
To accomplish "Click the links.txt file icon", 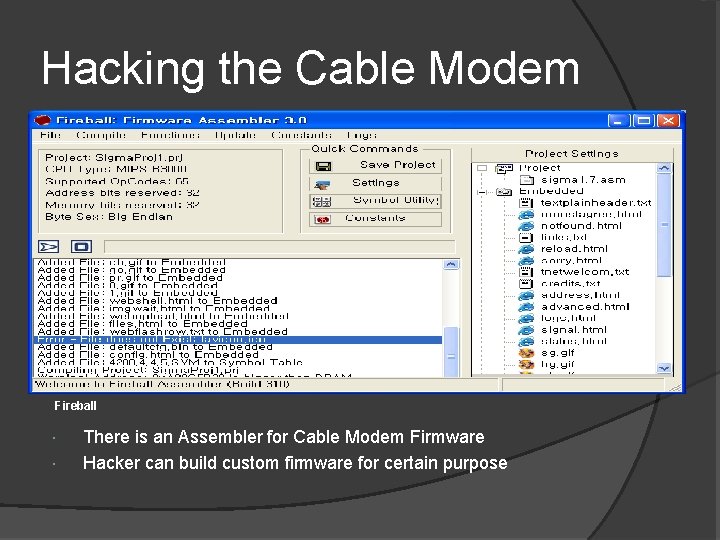I will (526, 237).
